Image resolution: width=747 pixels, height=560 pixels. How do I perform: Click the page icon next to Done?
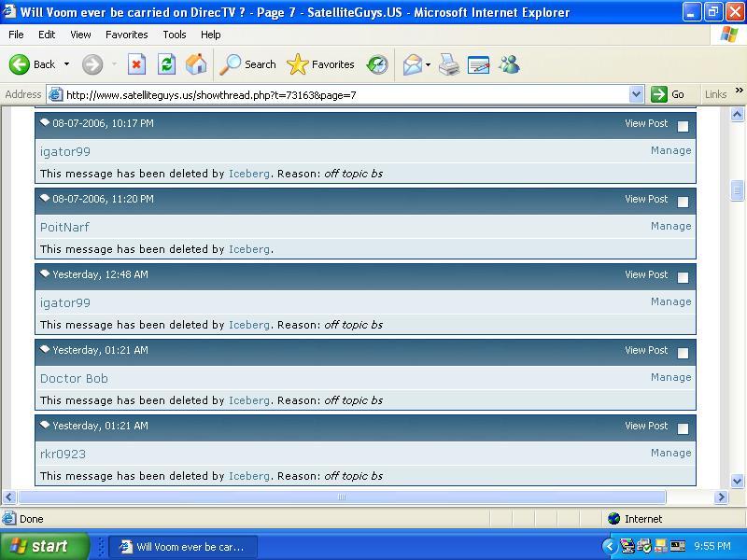(x=9, y=519)
